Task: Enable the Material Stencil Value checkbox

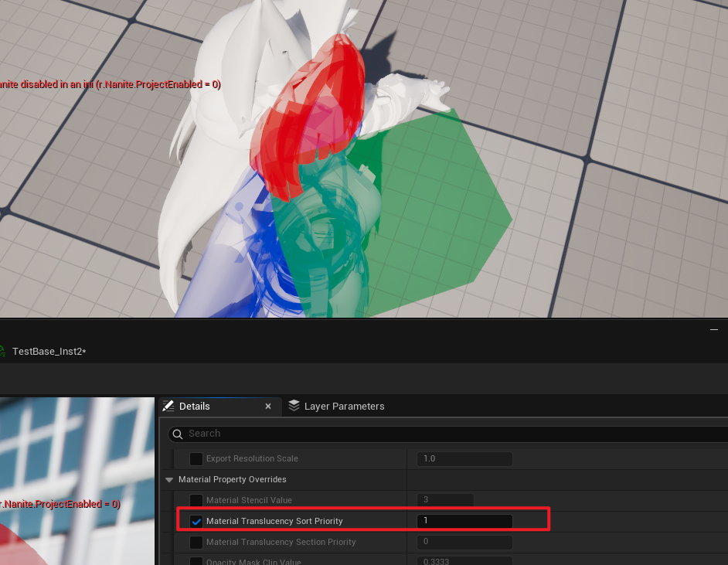Action: (196, 501)
